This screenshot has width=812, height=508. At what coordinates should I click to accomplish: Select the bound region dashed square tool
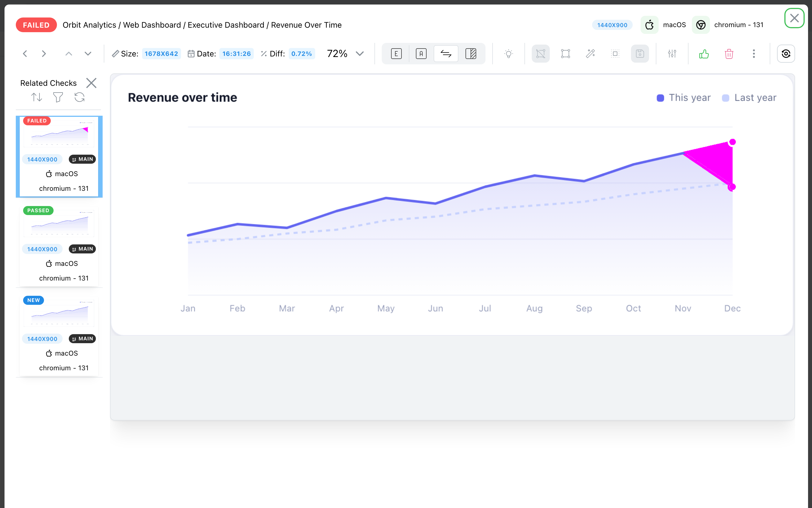click(615, 54)
